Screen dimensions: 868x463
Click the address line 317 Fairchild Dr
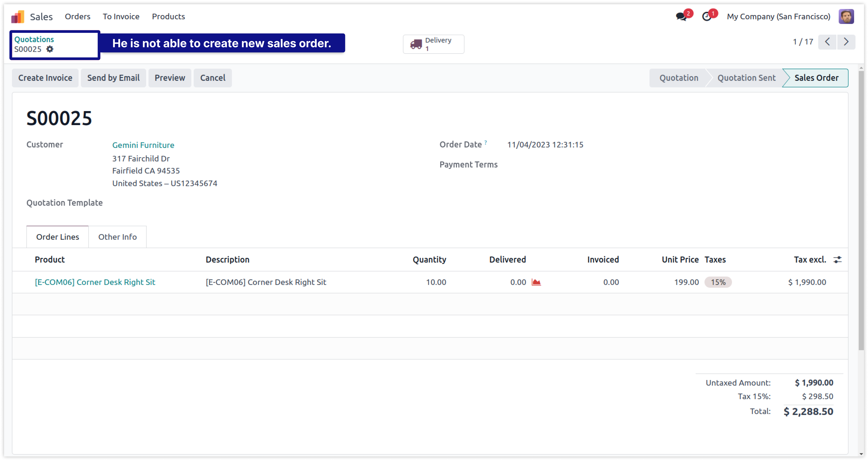141,159
